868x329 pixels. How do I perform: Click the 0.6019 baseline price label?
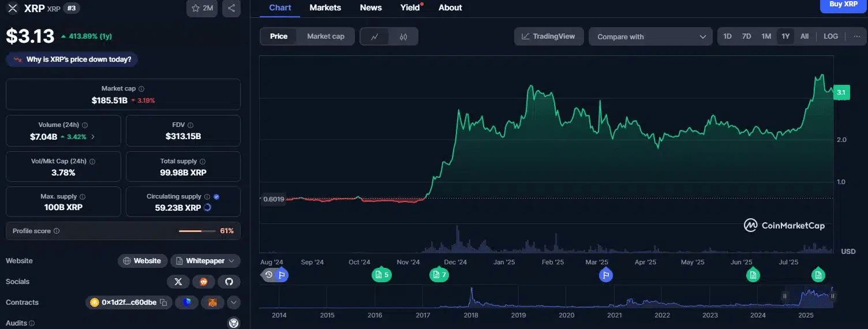[x=274, y=199]
